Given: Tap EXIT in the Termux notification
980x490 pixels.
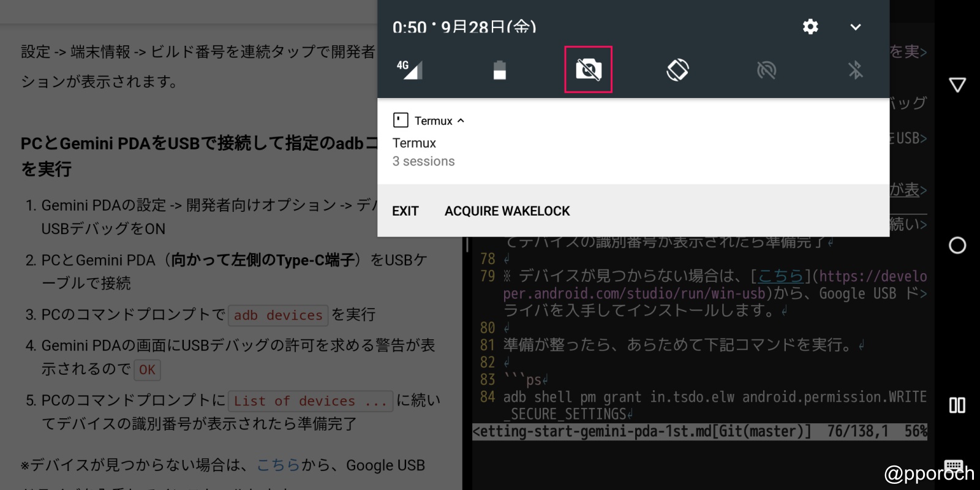Looking at the screenshot, I should (405, 211).
